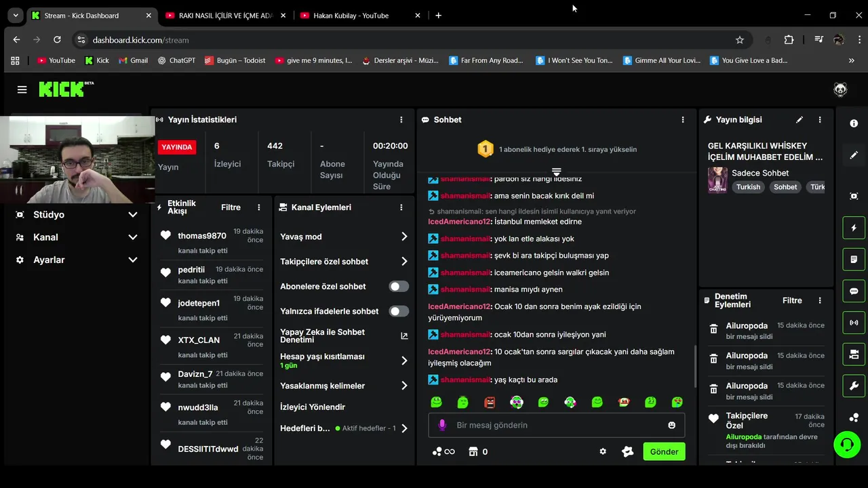Toggle Yalnızca ifadelerle sohbet switch
This screenshot has height=488, width=868.
tap(399, 311)
